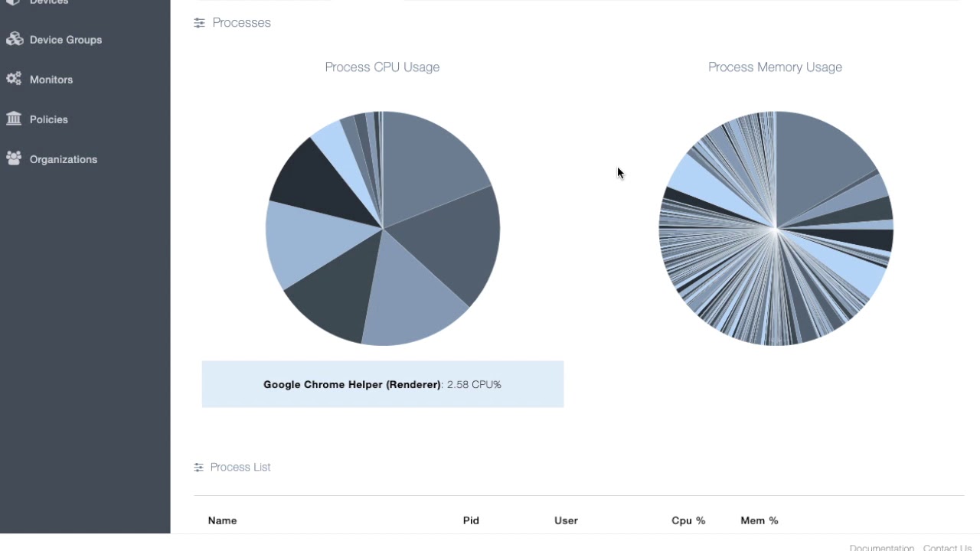Click the sliders icon beside Processes heading

pyautogui.click(x=199, y=23)
